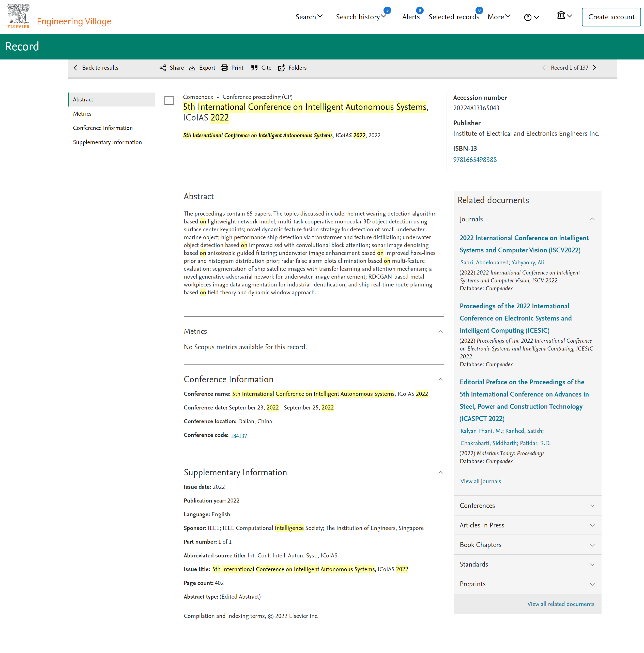Viewport: 644px width, 653px height.
Task: Click the Engineering Village home link
Action: pyautogui.click(x=74, y=21)
